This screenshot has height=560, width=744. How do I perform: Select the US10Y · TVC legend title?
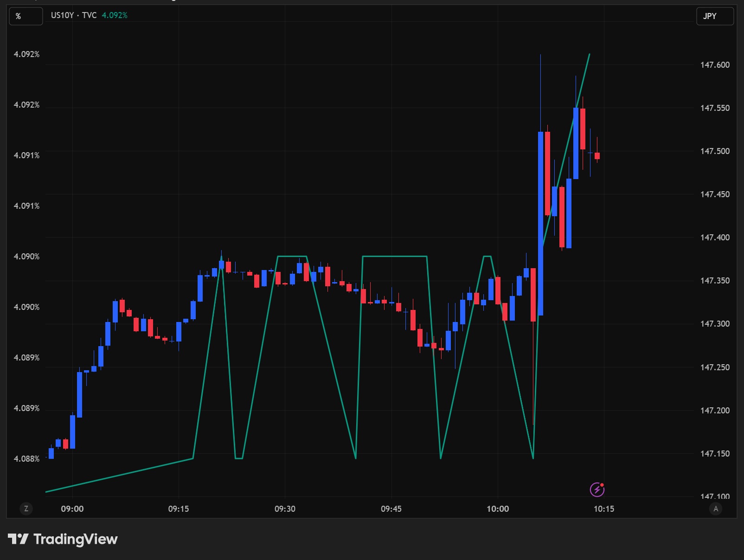(74, 15)
